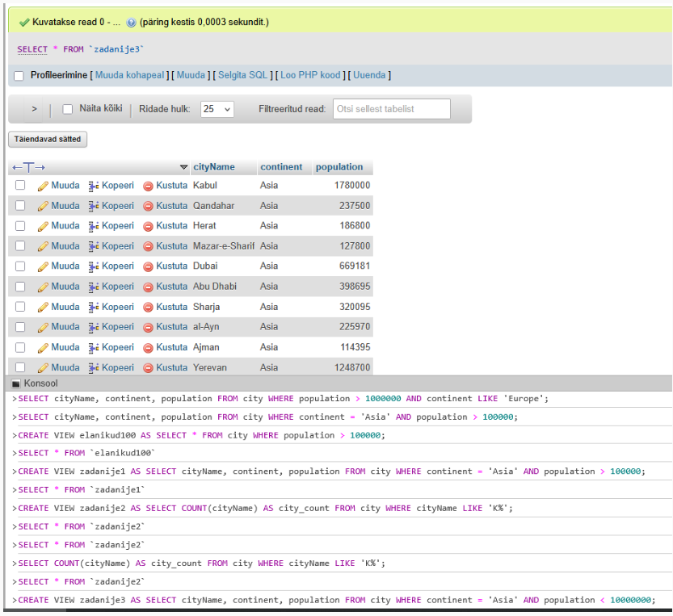The image size is (673, 616).
Task: Select the checkbox for the Abu Dhabi row
Action: pyautogui.click(x=20, y=287)
